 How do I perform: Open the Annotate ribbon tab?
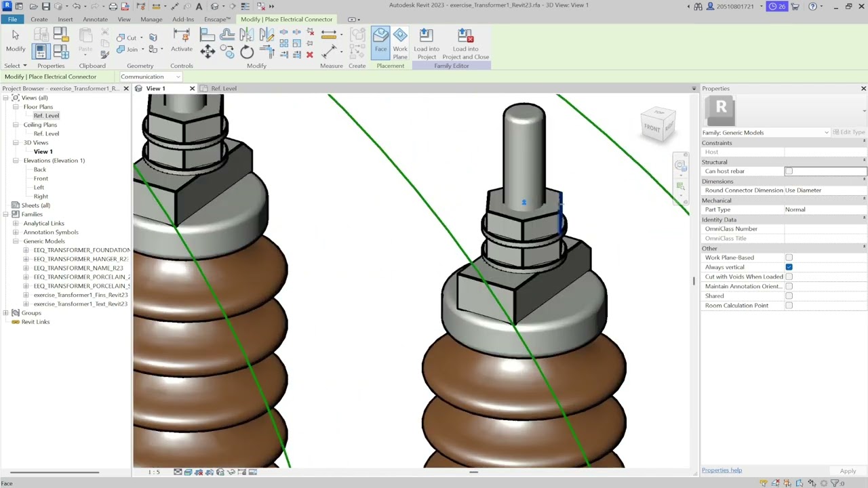(x=95, y=19)
